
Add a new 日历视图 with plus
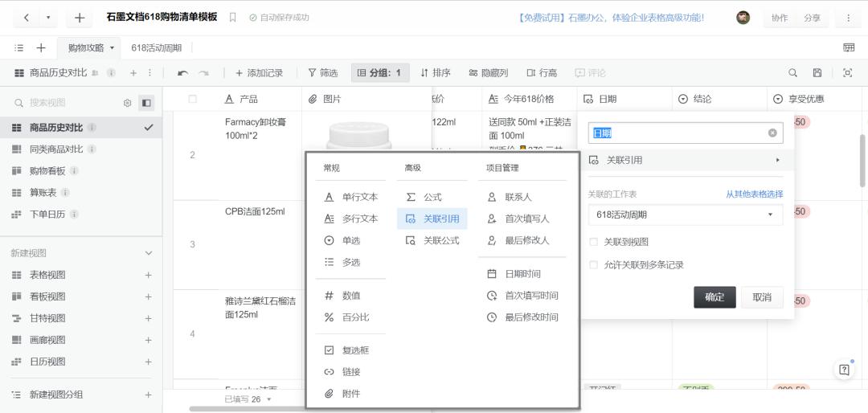pos(149,362)
